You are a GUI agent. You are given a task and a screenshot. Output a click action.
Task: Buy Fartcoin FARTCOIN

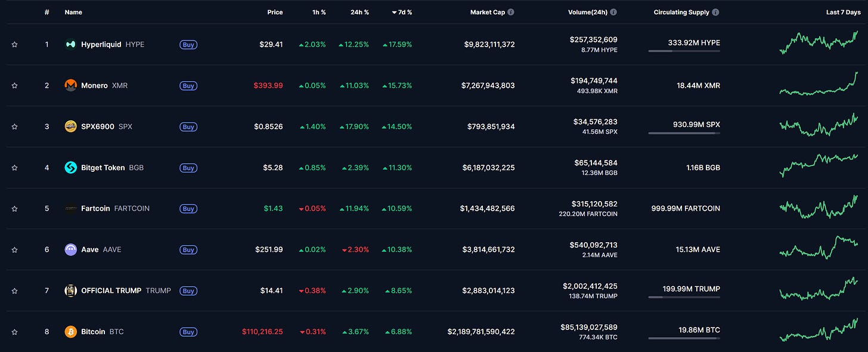point(188,209)
